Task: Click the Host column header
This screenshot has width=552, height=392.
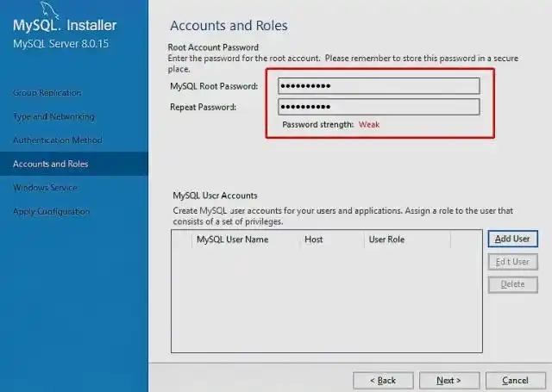Action: point(313,240)
